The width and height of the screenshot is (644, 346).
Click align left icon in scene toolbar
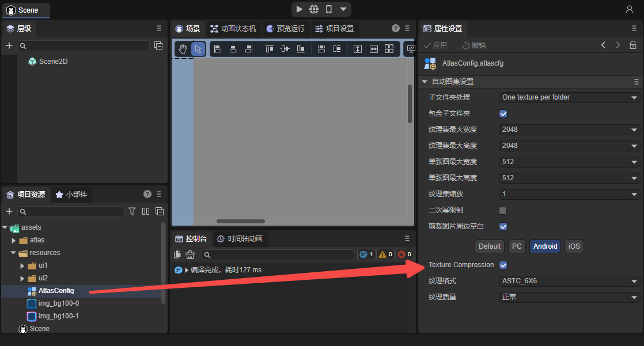[x=218, y=49]
